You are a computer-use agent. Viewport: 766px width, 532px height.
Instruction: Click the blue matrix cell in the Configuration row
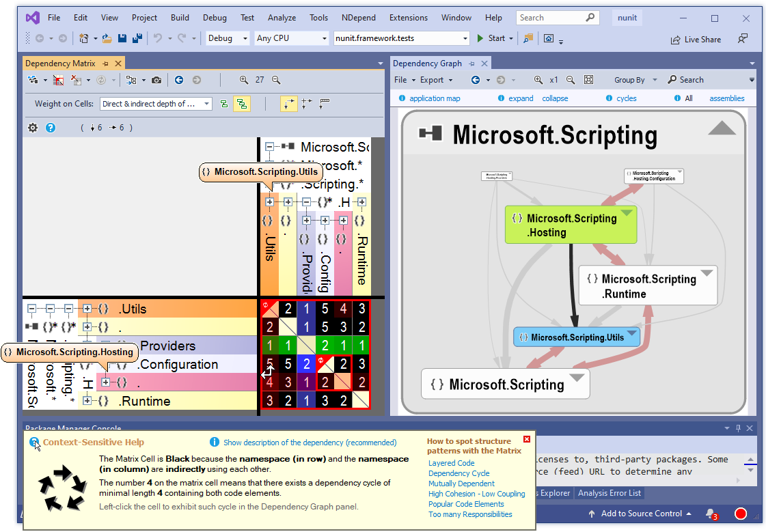(x=306, y=363)
